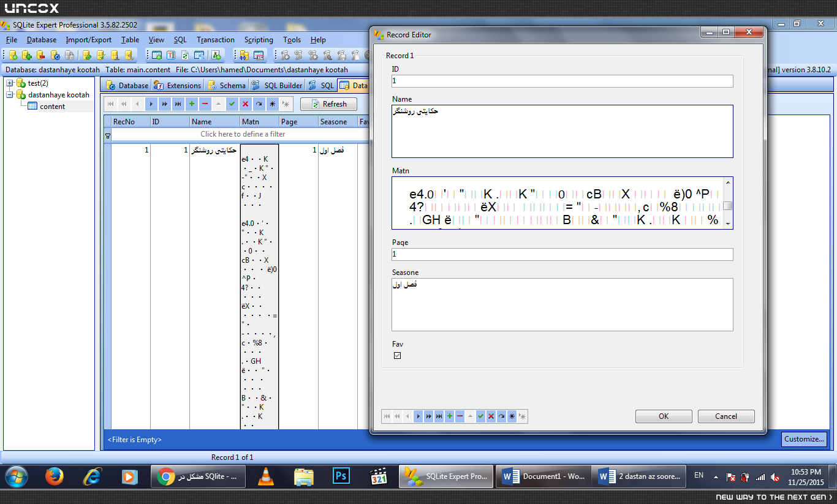This screenshot has height=504, width=837.
Task: Click next record arrow in Record Editor navigator
Action: coord(418,416)
